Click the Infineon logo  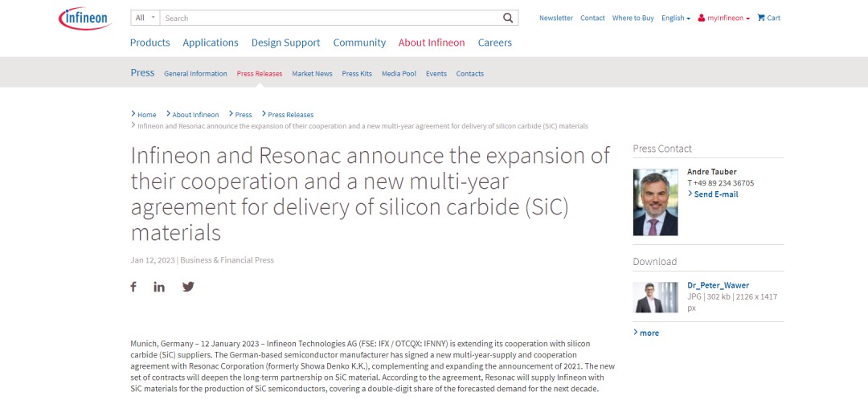85,18
